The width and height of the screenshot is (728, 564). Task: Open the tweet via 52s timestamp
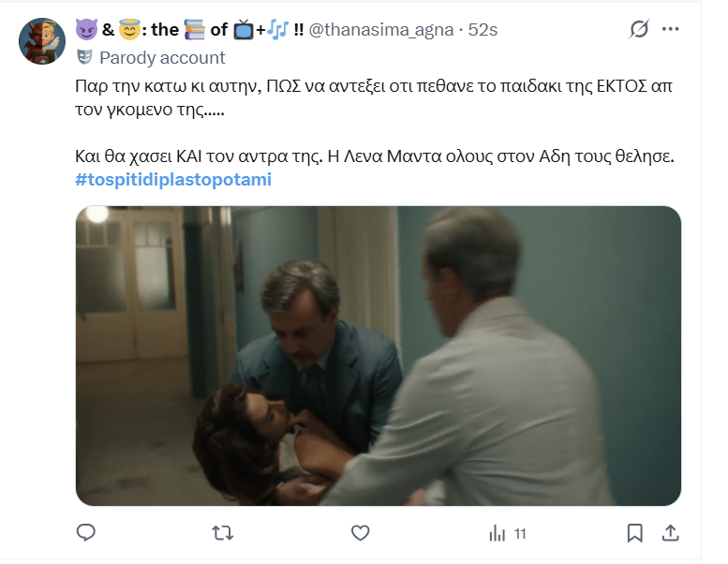(483, 30)
